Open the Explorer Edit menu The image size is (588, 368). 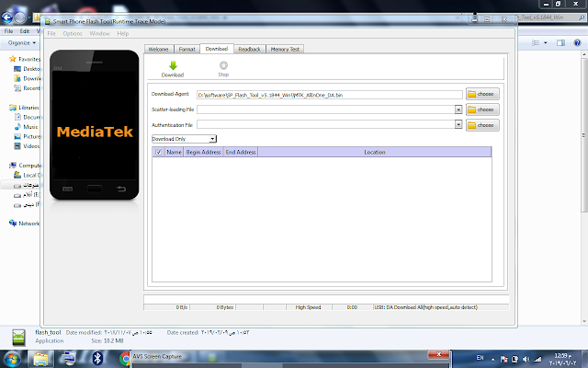[25, 31]
